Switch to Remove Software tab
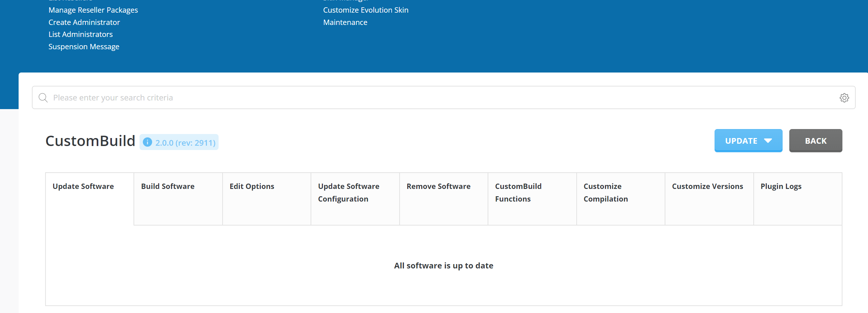868x313 pixels. pyautogui.click(x=444, y=199)
